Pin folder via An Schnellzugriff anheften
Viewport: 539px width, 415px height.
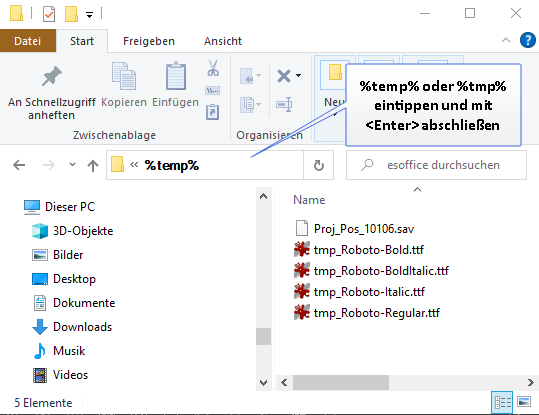tap(51, 92)
